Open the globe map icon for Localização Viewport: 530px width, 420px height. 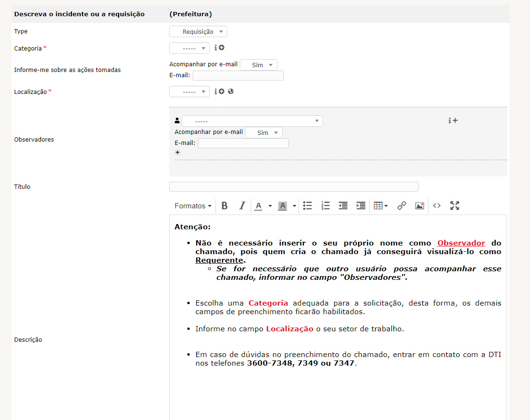point(231,92)
